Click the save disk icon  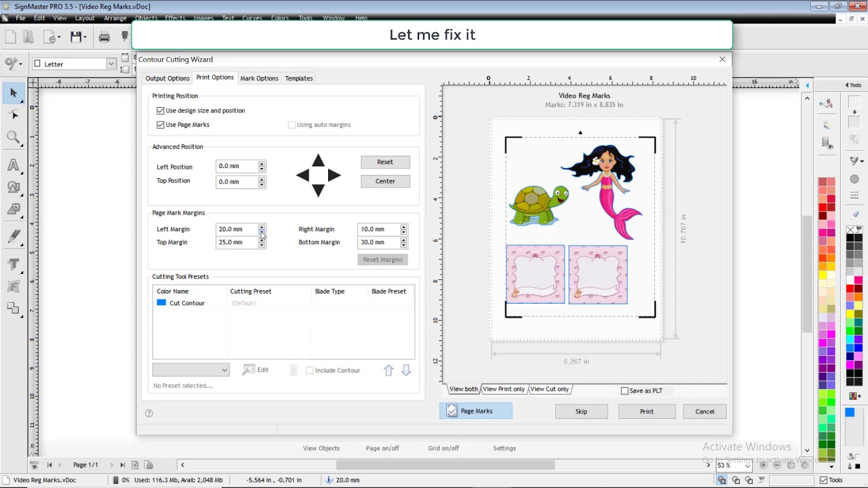click(76, 37)
